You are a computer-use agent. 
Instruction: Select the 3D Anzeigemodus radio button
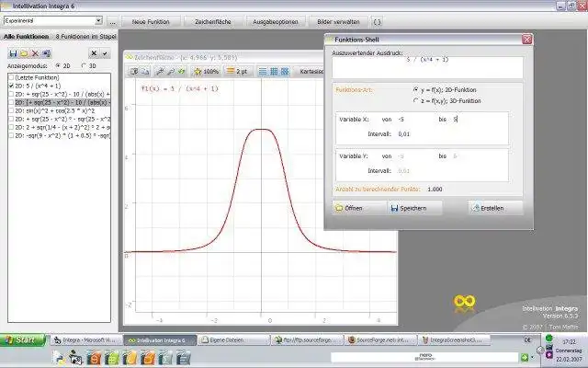[x=84, y=65]
